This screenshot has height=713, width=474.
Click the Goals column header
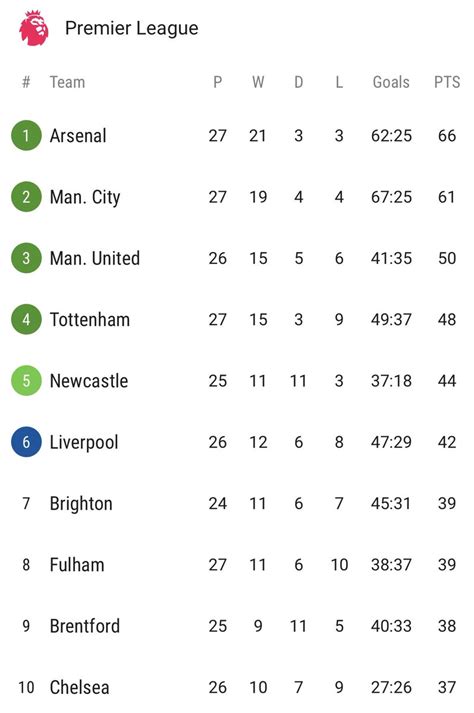[391, 82]
